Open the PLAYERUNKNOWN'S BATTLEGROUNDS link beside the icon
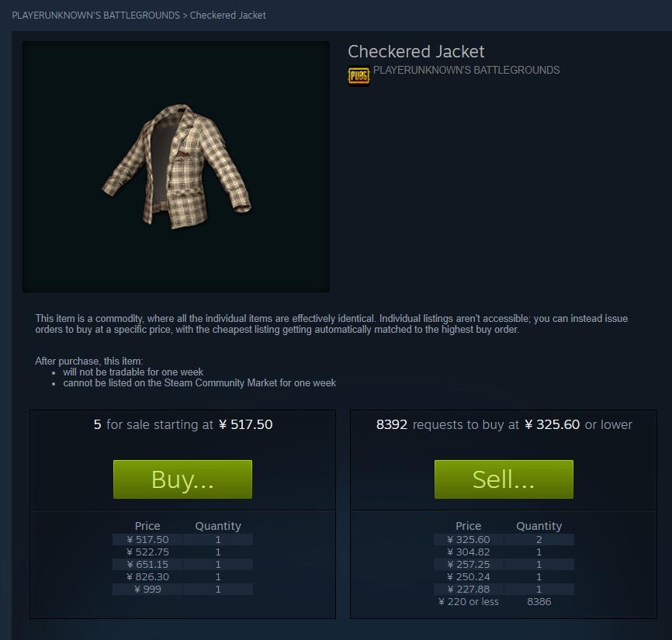The width and height of the screenshot is (672, 640). (466, 71)
